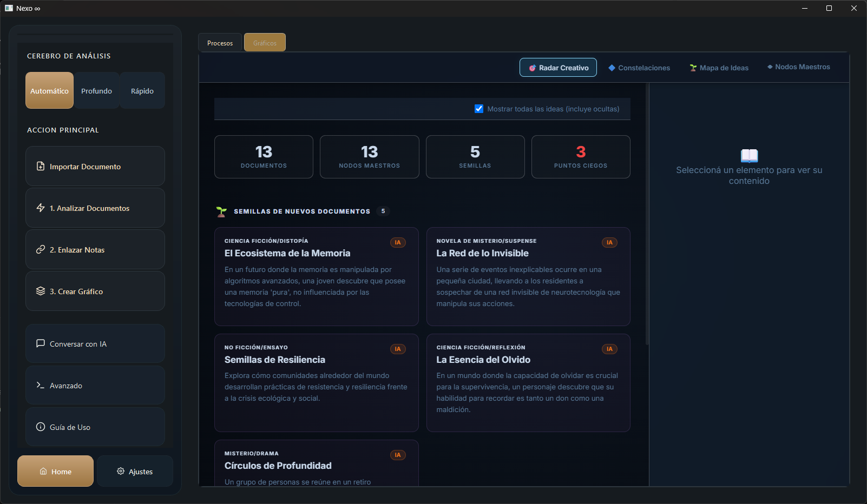This screenshot has height=504, width=867.
Task: Open the Gráficos tab
Action: pyautogui.click(x=265, y=43)
